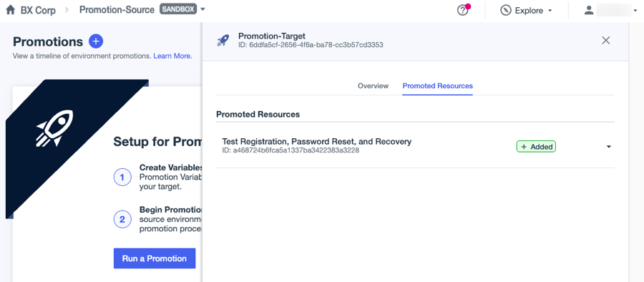The width and height of the screenshot is (644, 282).
Task: Switch to the Overview tab
Action: coord(373,86)
